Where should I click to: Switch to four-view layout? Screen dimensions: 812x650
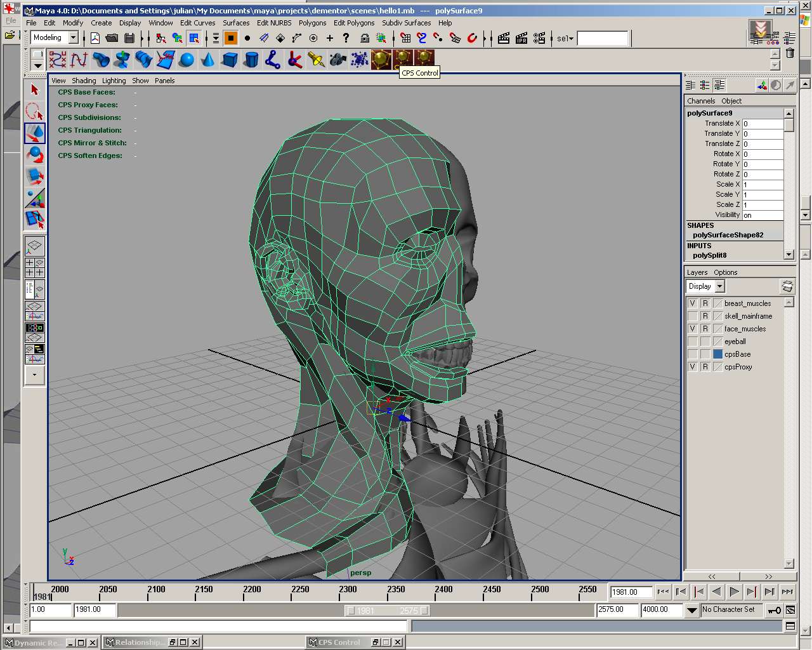pos(34,267)
